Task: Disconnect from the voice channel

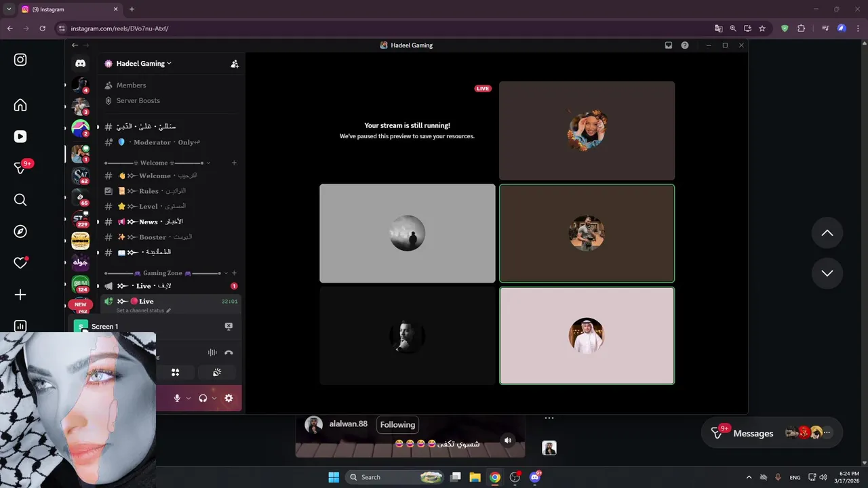Action: click(229, 352)
